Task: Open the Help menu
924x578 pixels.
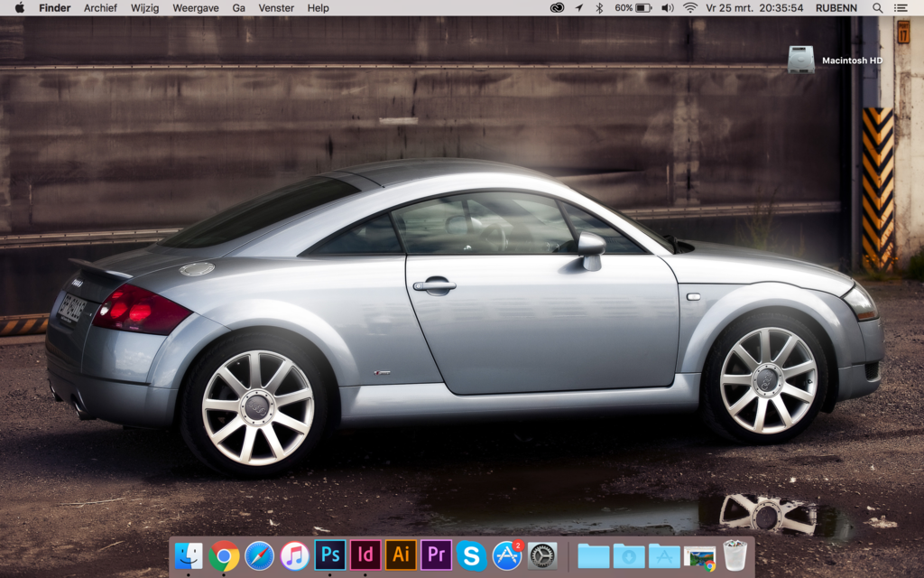Action: [x=319, y=7]
